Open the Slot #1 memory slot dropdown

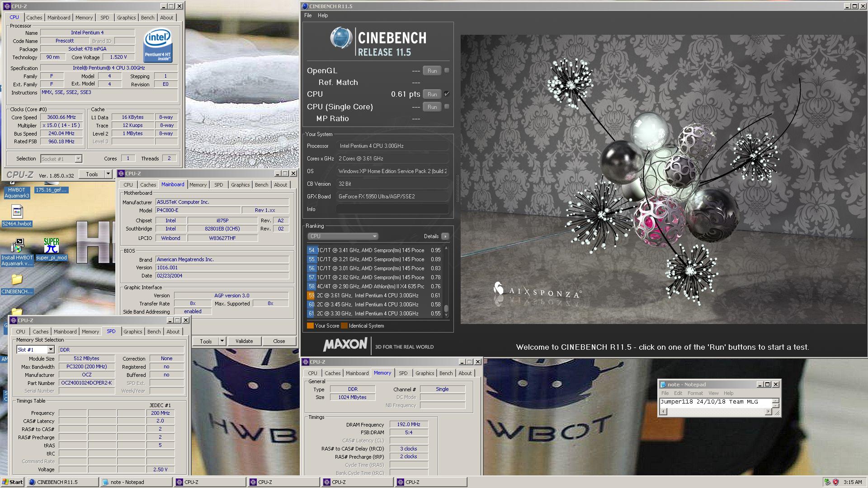(x=51, y=349)
